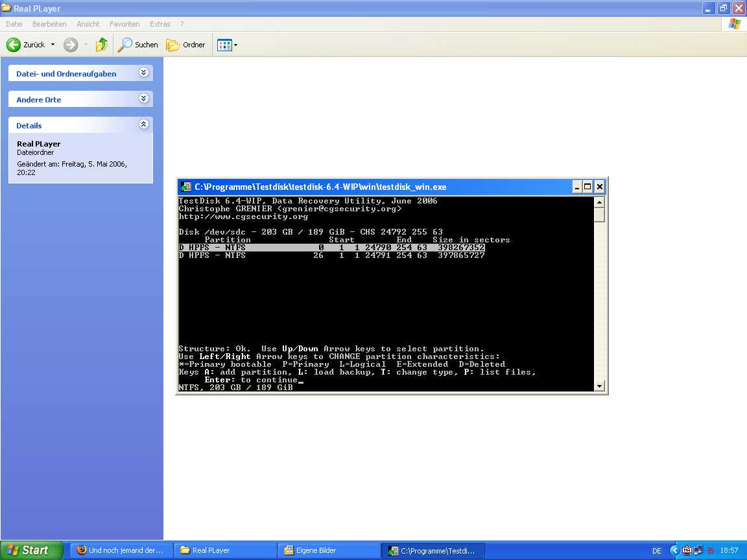
Task: Minimize the Real PLayer explorer window
Action: 708,8
